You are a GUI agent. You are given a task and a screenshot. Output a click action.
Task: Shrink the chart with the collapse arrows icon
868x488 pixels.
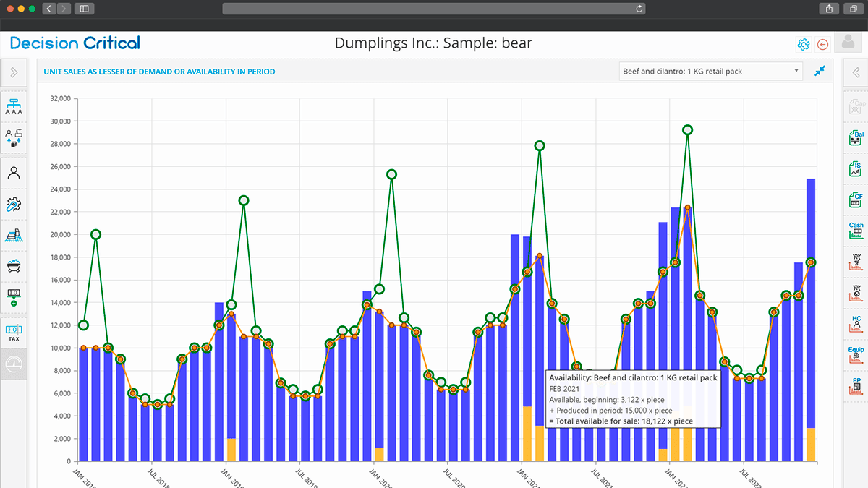click(x=820, y=71)
